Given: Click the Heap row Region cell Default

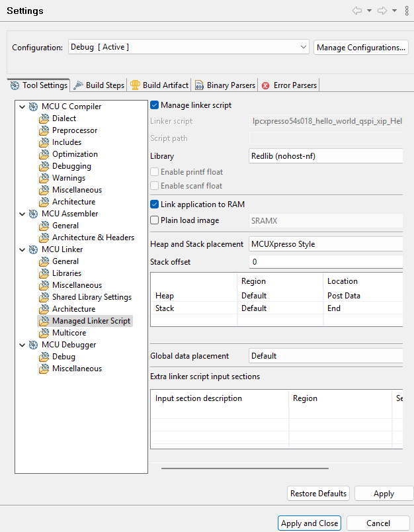Looking at the screenshot, I should pyautogui.click(x=280, y=296).
